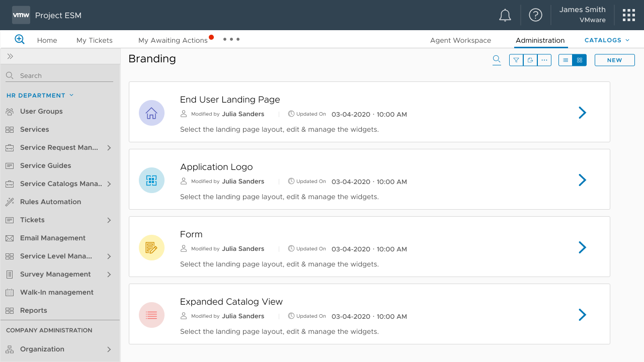The image size is (644, 362).
Task: Click the help question mark icon
Action: (535, 15)
